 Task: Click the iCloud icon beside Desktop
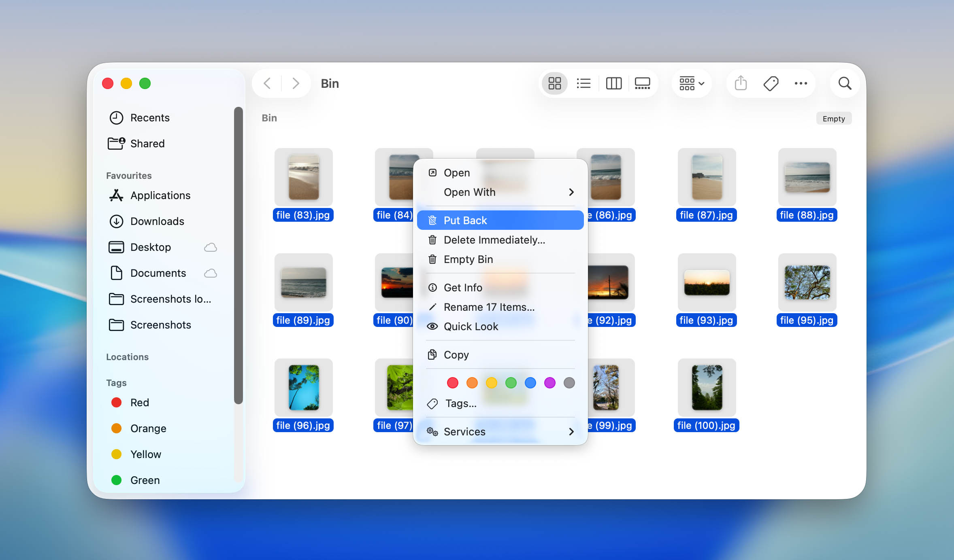coord(211,247)
